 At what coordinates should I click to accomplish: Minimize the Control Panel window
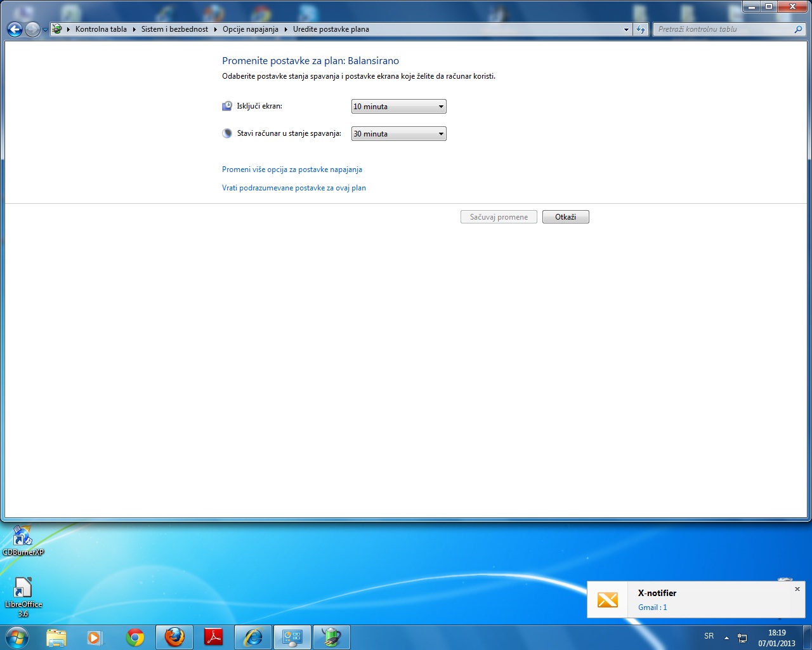coord(752,6)
